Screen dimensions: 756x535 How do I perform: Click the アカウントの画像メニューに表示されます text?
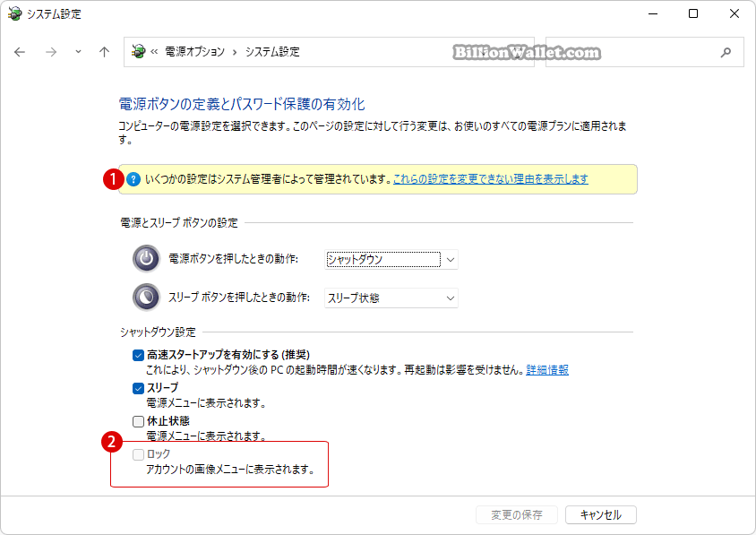pyautogui.click(x=230, y=470)
